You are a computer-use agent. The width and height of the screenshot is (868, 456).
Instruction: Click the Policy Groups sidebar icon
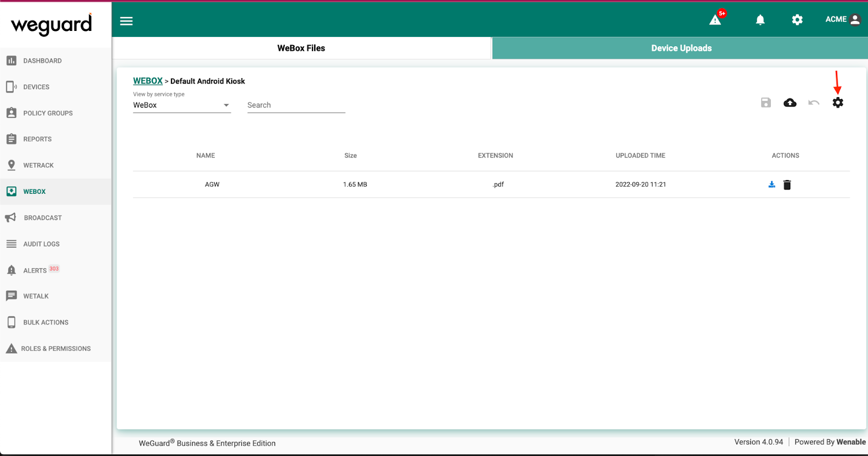[x=11, y=113]
